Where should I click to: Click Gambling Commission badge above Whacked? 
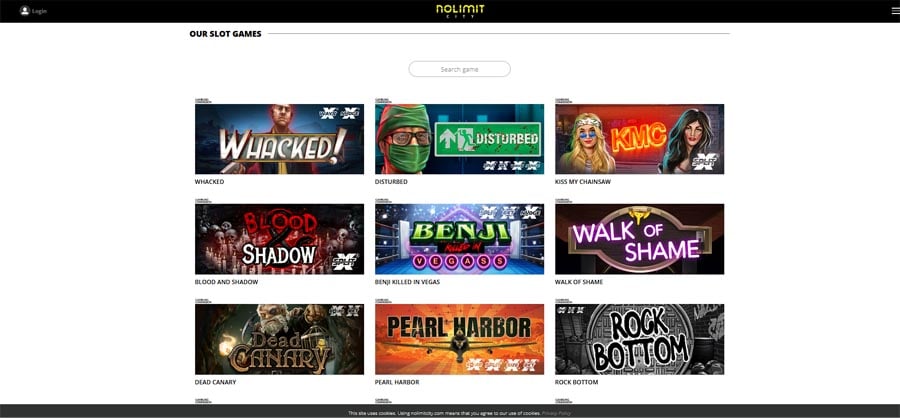pyautogui.click(x=203, y=100)
